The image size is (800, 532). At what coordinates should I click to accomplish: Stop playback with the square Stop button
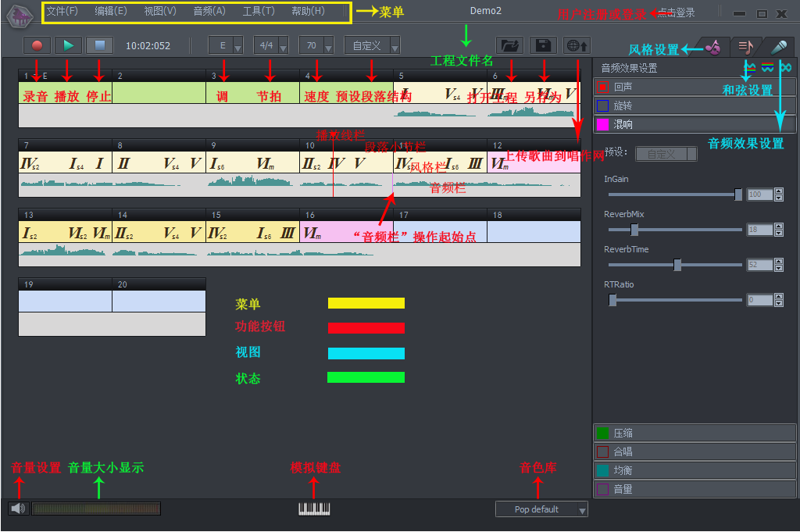click(x=99, y=45)
